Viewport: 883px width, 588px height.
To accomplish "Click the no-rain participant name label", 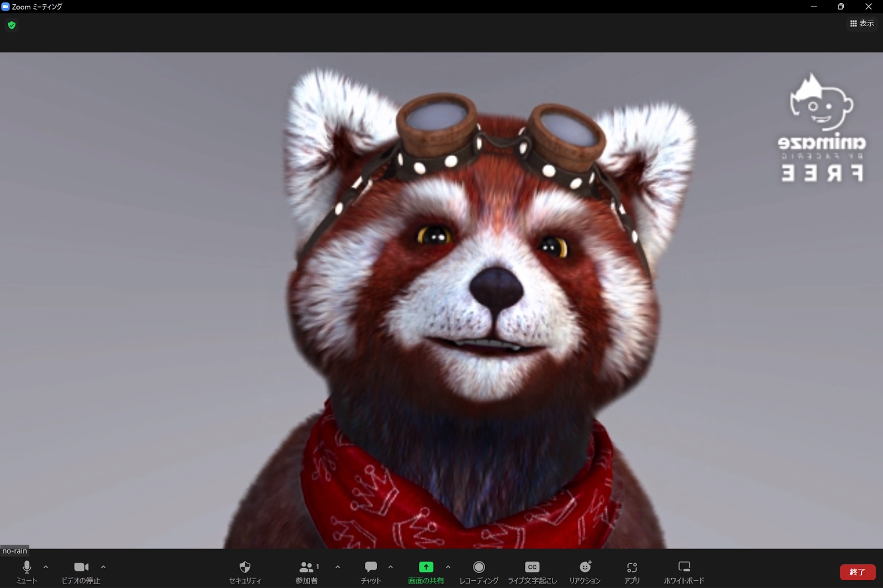I will (14, 550).
